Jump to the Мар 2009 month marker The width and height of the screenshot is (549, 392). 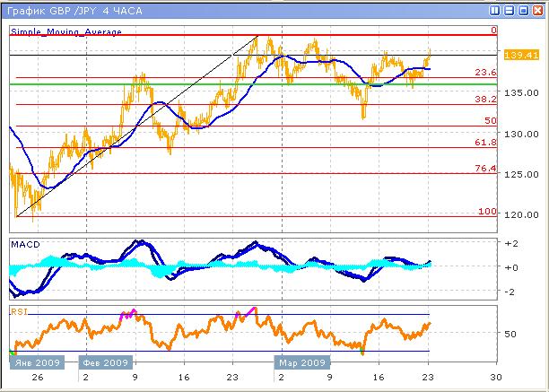(x=302, y=363)
